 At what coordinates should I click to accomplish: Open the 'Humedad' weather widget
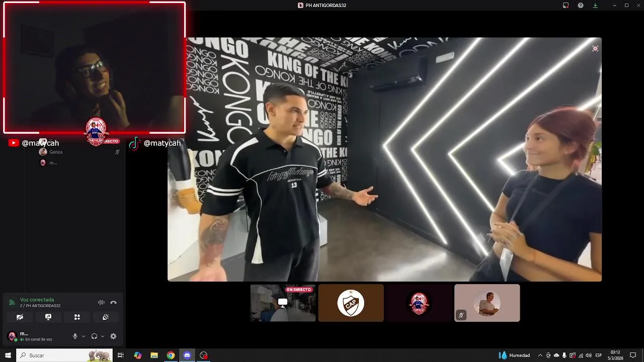coord(514,355)
